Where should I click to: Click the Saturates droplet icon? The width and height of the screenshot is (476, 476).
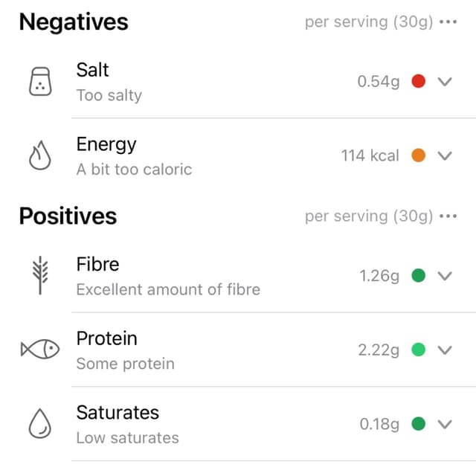pos(39,423)
